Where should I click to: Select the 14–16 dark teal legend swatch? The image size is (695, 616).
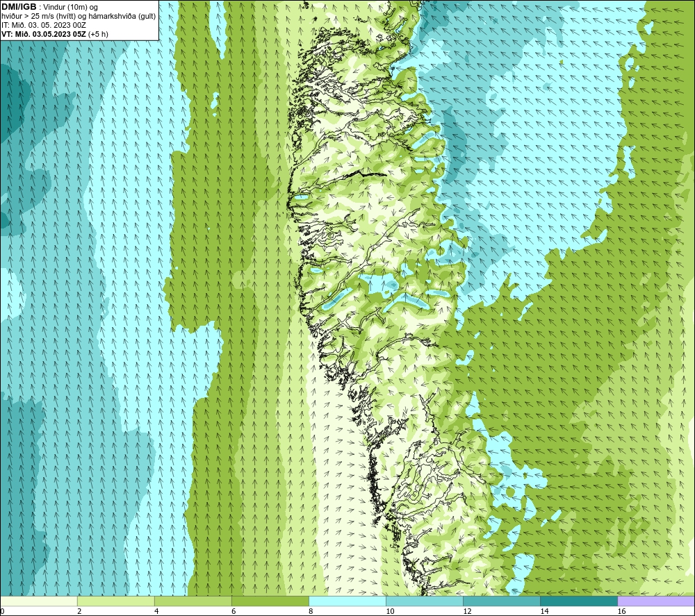[578, 601]
